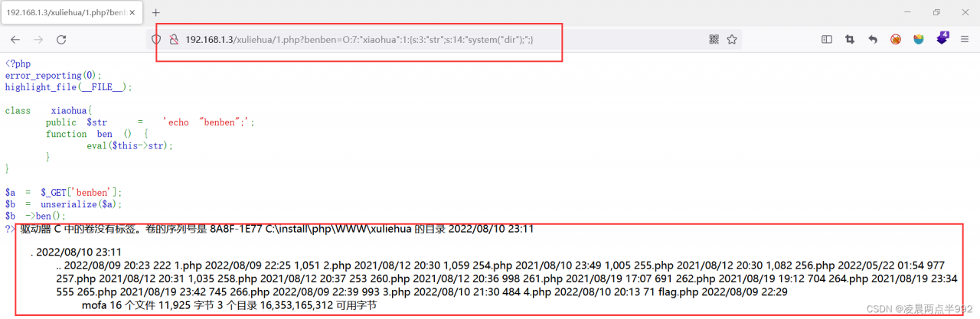The height and width of the screenshot is (319, 980).
Task: Minimize the browser window
Action: click(902, 12)
